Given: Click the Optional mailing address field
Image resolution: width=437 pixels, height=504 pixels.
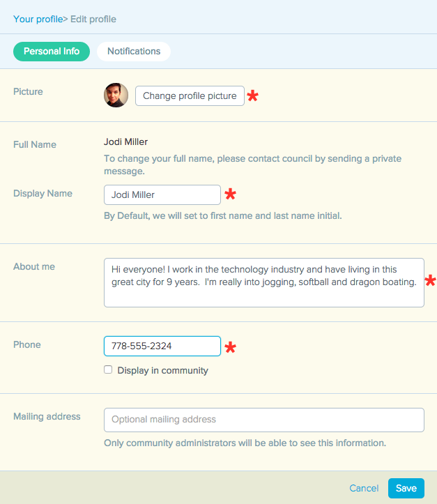Looking at the screenshot, I should 263,420.
